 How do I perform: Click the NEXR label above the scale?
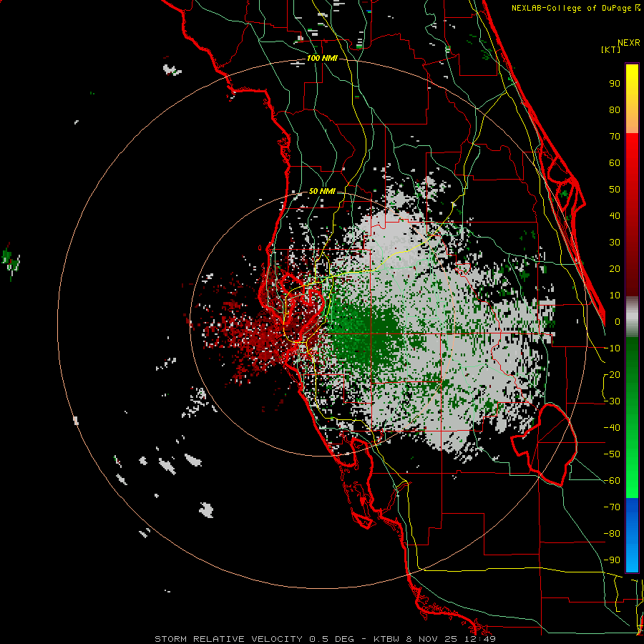(629, 43)
